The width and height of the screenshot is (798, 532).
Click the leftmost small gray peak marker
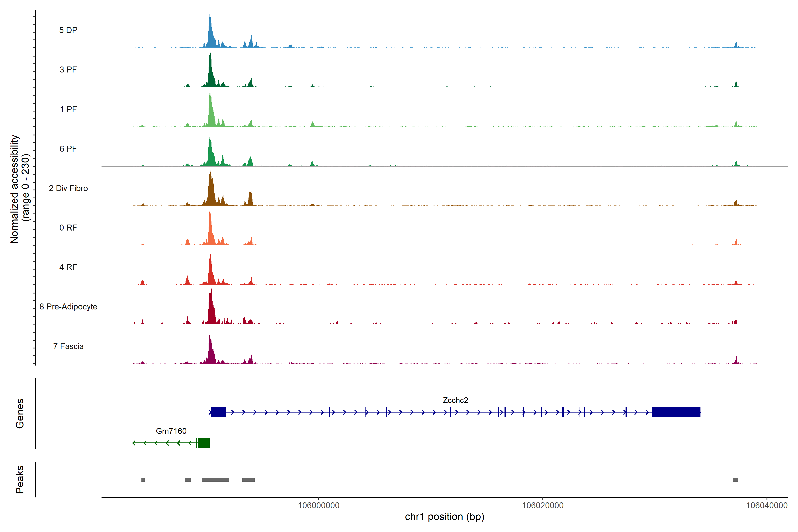143,479
